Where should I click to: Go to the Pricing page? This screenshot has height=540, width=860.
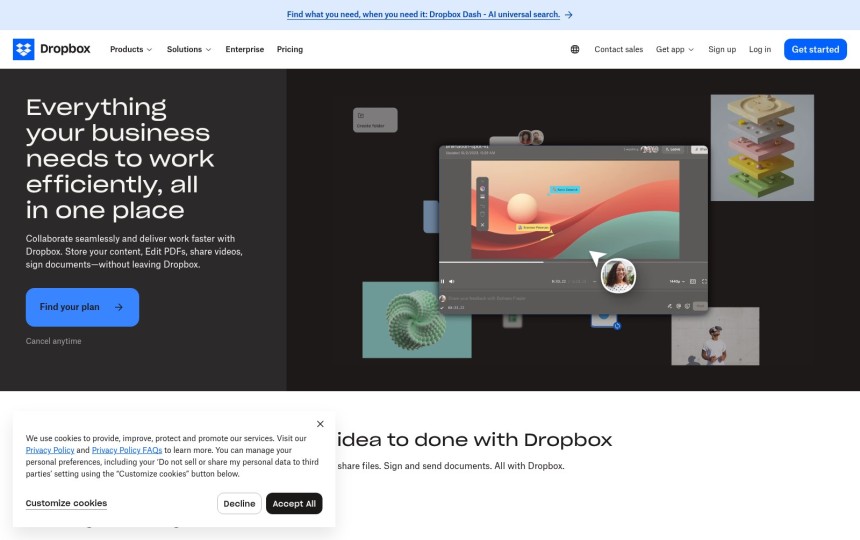[x=290, y=49]
